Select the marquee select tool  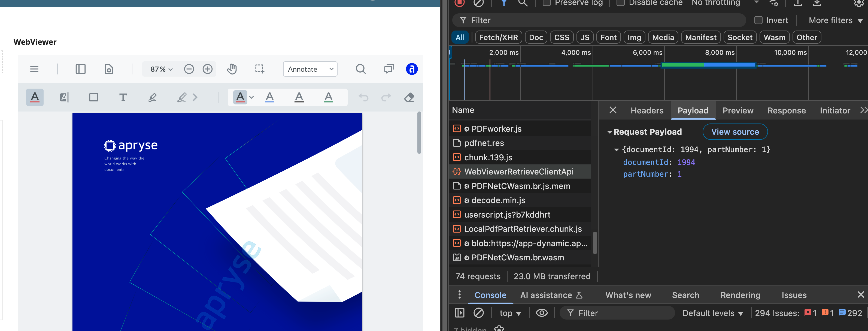click(x=259, y=69)
